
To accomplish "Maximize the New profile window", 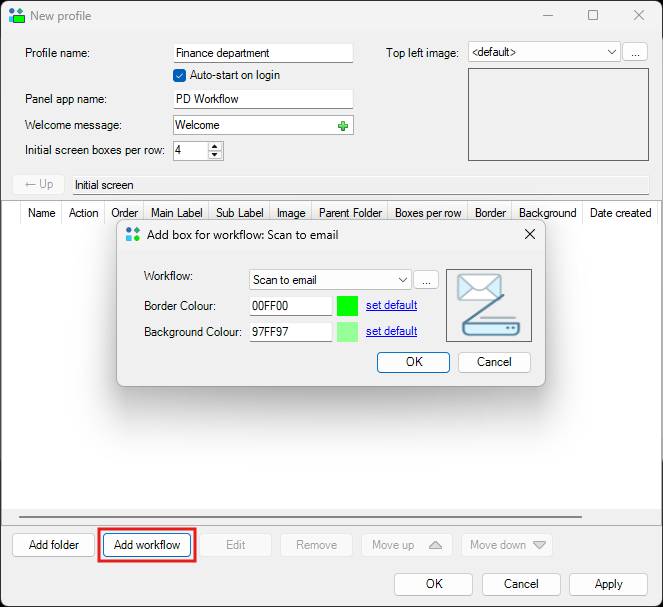I will coord(593,16).
